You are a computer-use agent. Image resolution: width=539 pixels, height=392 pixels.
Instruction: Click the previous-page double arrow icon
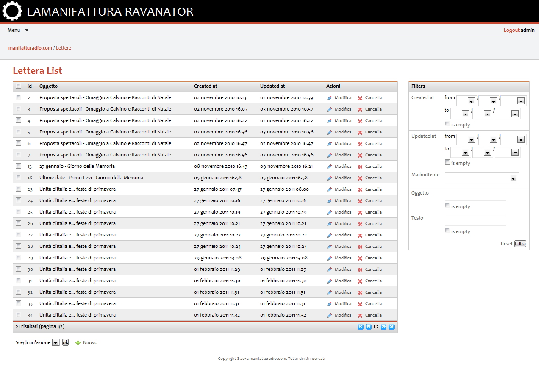(x=368, y=326)
